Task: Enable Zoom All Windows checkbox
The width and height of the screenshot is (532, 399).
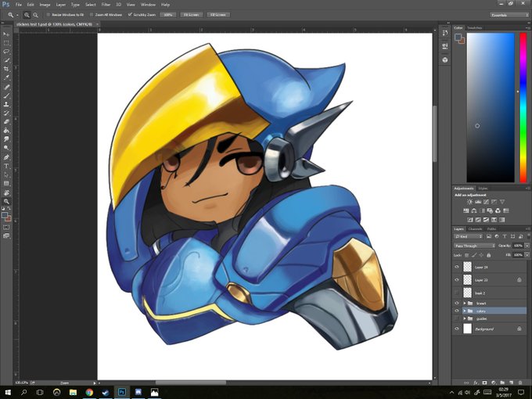Action: pyautogui.click(x=92, y=15)
